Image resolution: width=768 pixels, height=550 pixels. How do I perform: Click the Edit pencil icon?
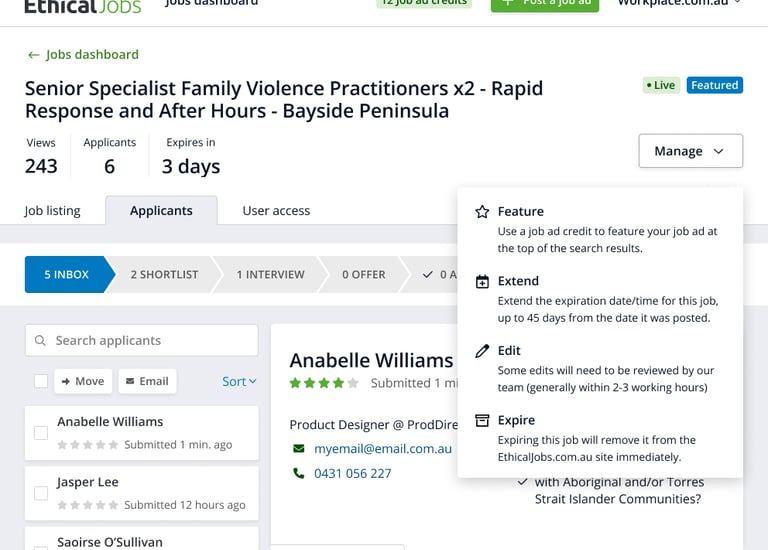[x=482, y=351]
